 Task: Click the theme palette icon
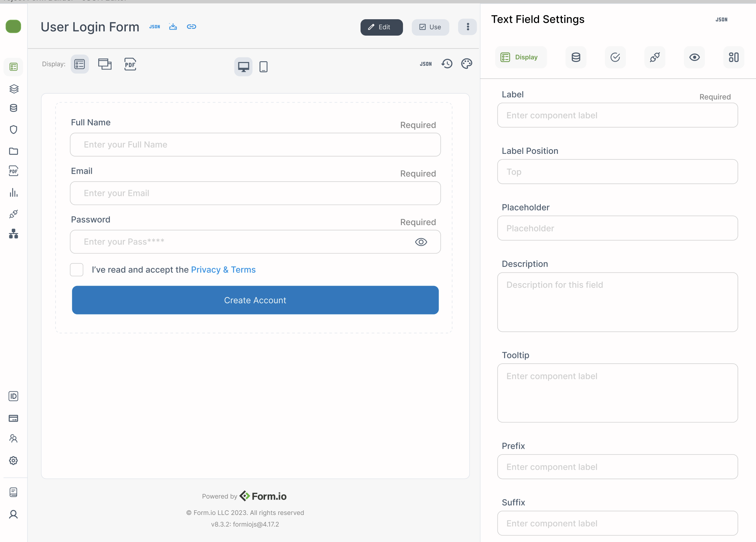pyautogui.click(x=466, y=64)
